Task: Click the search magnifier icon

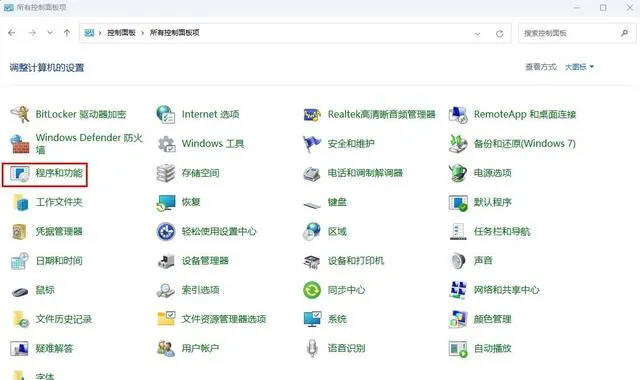Action: pos(624,33)
